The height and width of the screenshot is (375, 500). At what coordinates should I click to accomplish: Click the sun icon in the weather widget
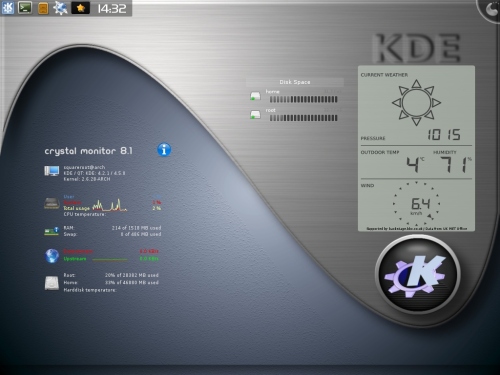coord(416,102)
